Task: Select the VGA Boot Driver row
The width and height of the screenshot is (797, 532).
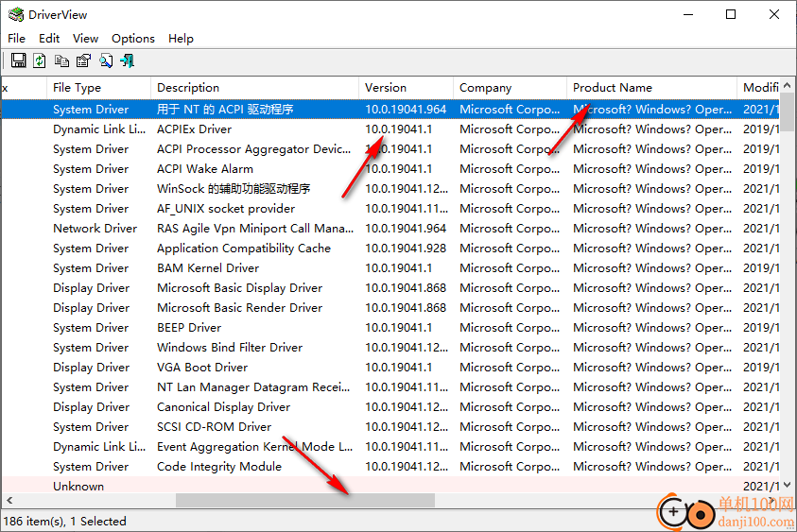Action: 390,367
